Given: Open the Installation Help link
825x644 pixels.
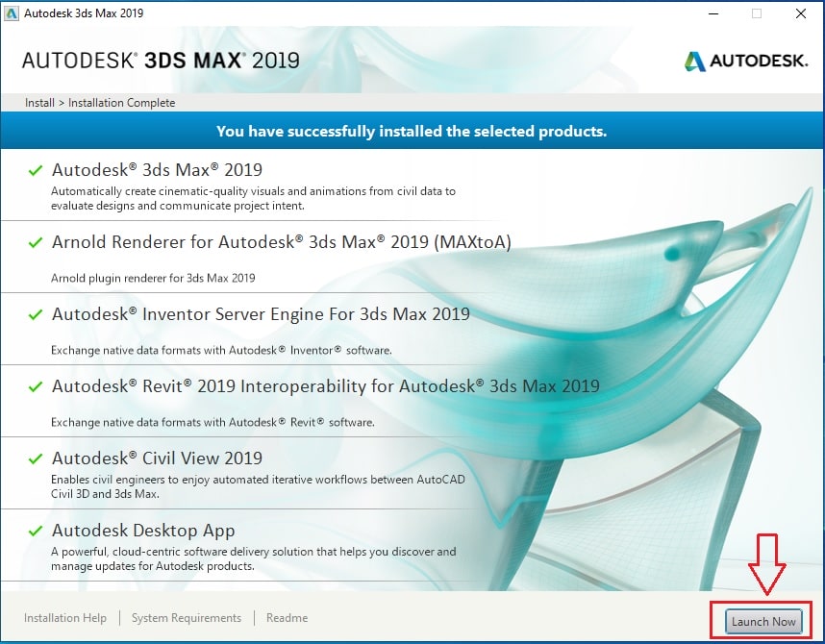Looking at the screenshot, I should coord(65,618).
